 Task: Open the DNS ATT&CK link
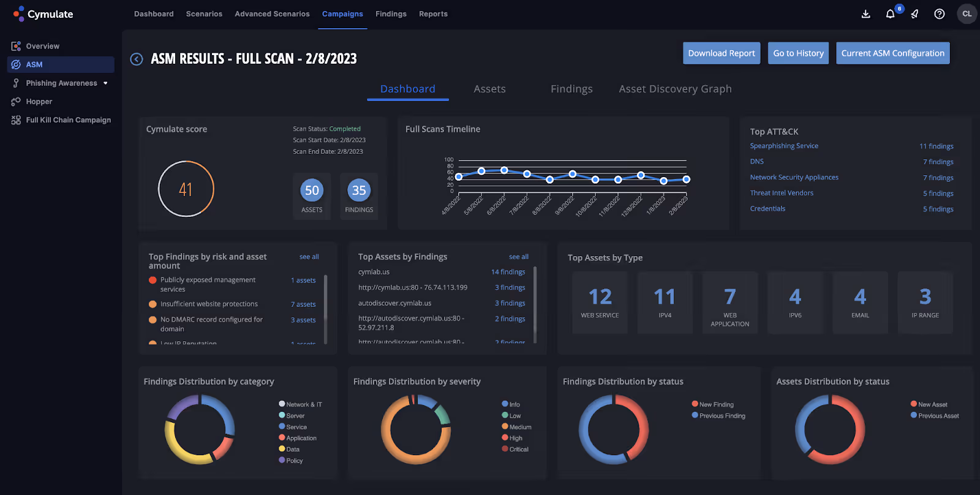757,162
